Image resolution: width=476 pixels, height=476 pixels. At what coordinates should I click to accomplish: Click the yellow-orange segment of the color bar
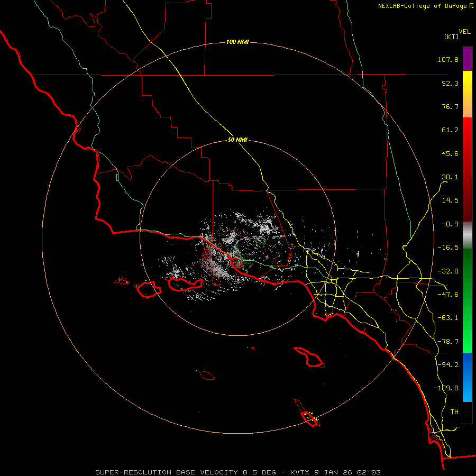[467, 94]
